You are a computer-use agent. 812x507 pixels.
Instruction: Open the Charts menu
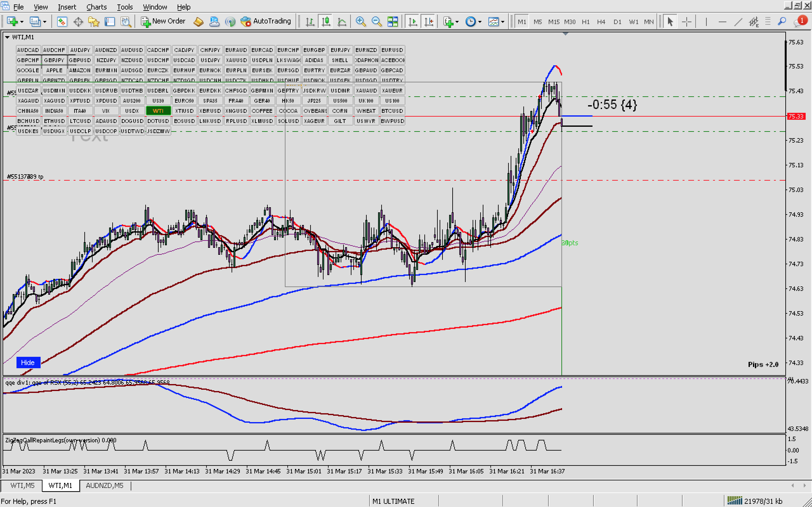(x=96, y=7)
